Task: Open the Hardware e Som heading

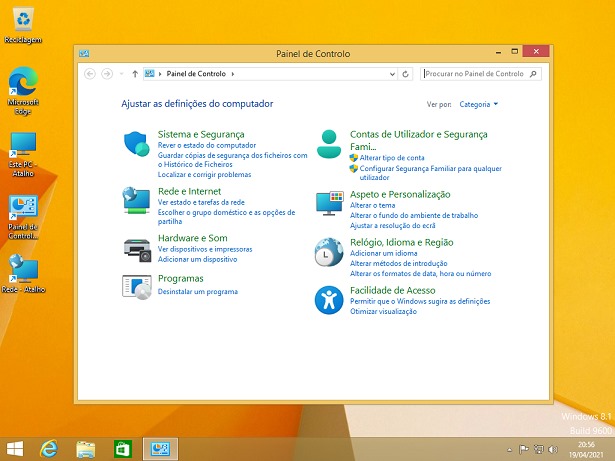Action: (193, 238)
